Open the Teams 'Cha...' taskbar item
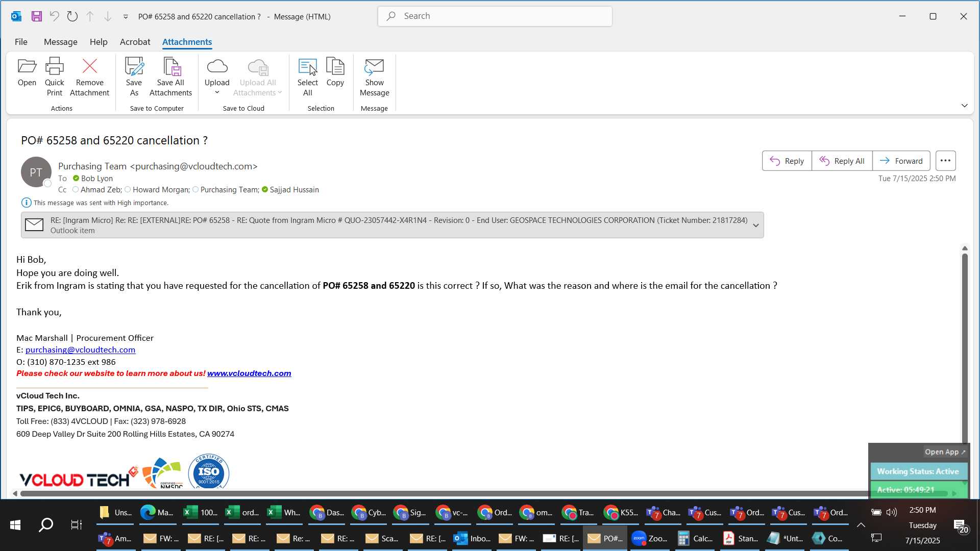980x551 pixels. click(x=663, y=513)
